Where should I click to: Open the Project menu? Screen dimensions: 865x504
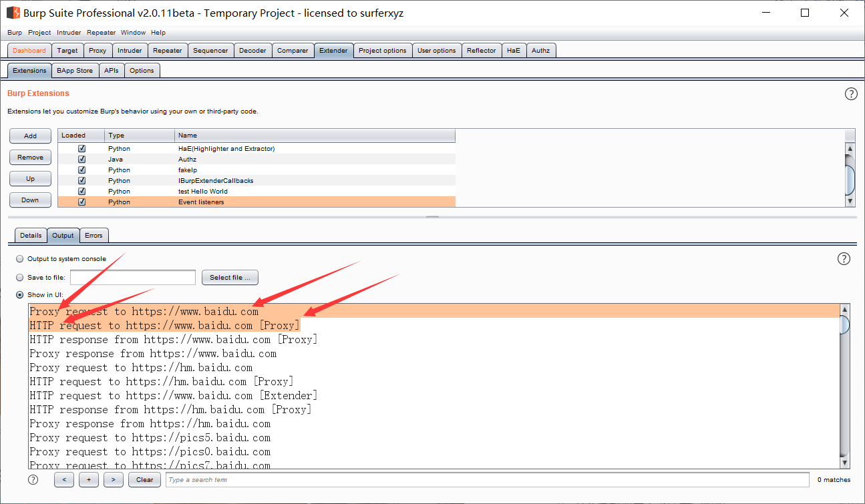[x=39, y=33]
